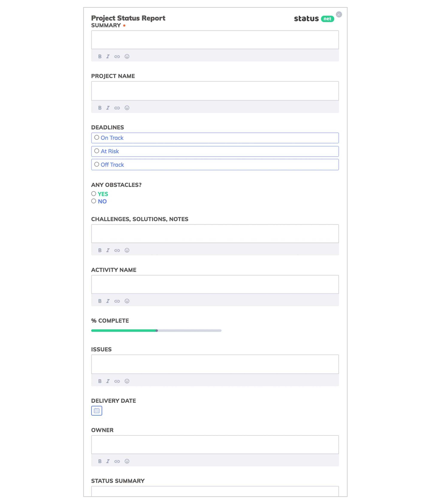Select the On Track deadline radio button
Viewport: 431px width, 504px height.
(96, 137)
